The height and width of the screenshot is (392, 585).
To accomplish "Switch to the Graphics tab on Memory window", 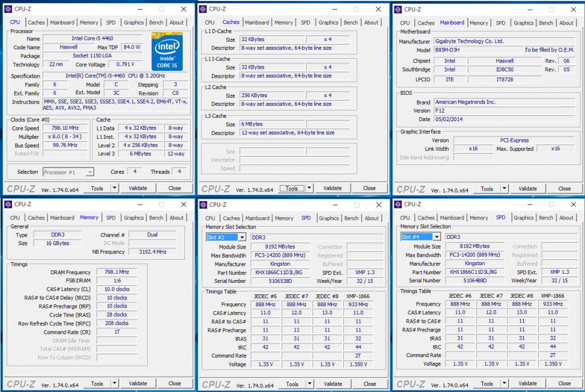I will click(133, 218).
